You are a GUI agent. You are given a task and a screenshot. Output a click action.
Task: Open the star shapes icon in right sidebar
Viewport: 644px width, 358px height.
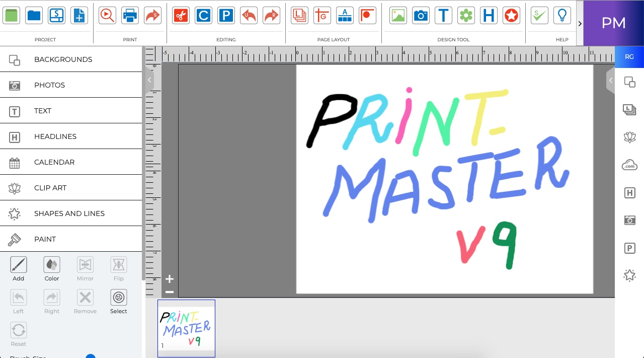629,275
